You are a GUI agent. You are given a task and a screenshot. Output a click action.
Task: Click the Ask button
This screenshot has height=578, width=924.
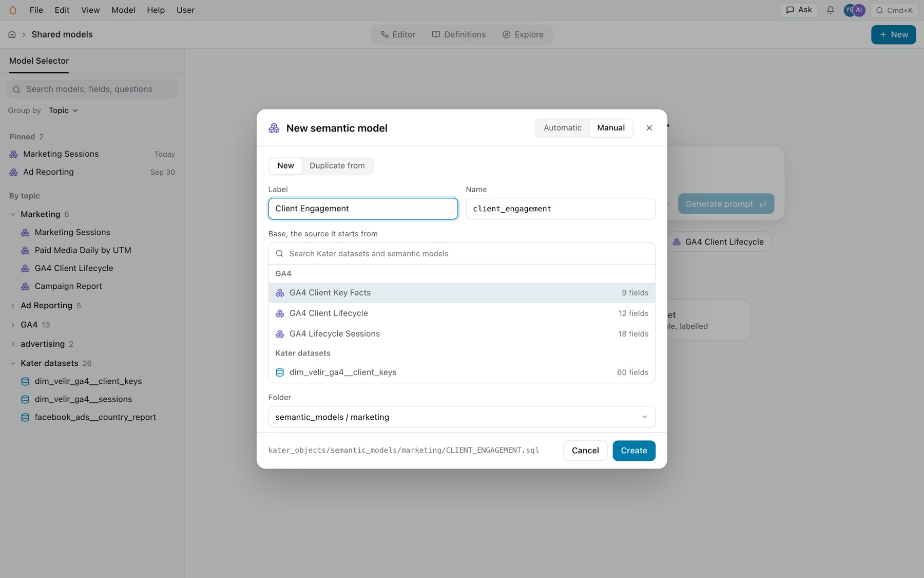[x=799, y=10]
